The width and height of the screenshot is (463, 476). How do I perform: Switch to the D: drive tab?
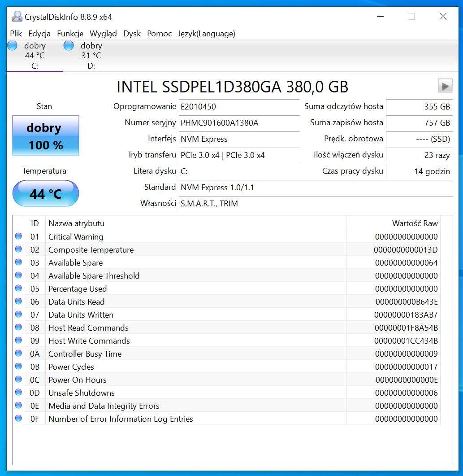[x=91, y=56]
